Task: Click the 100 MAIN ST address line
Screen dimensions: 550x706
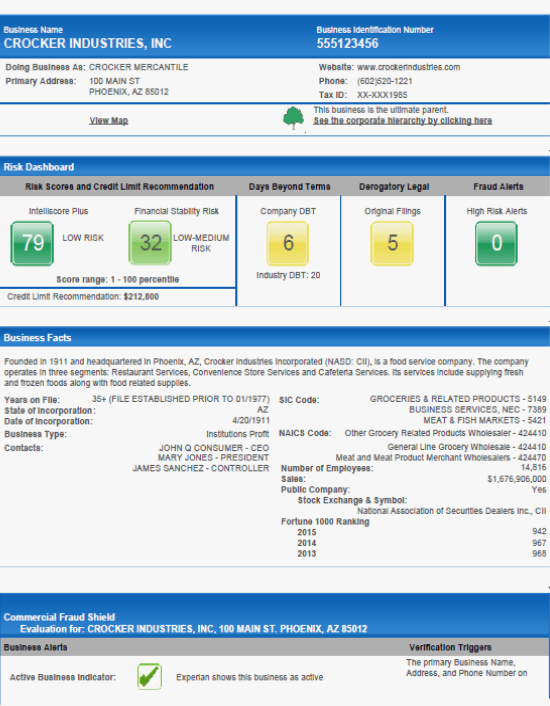Action: (x=114, y=81)
